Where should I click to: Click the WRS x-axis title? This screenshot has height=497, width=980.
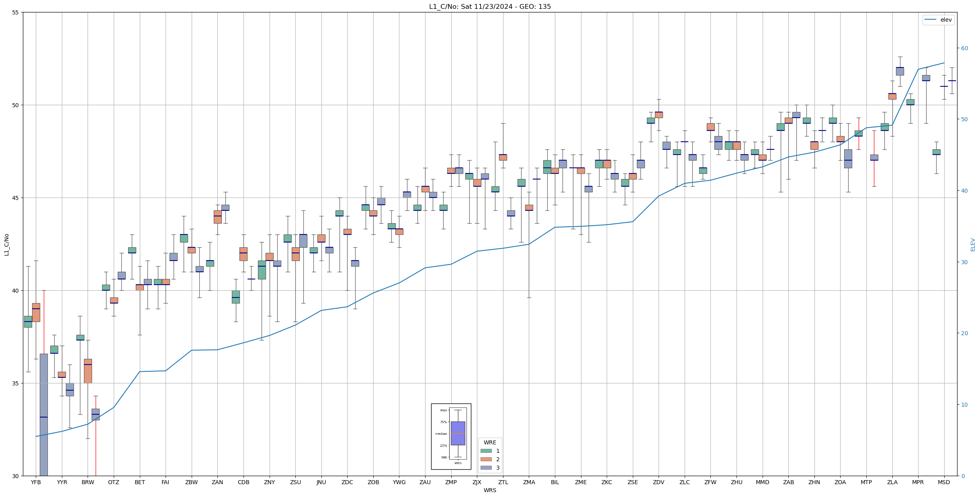490,490
